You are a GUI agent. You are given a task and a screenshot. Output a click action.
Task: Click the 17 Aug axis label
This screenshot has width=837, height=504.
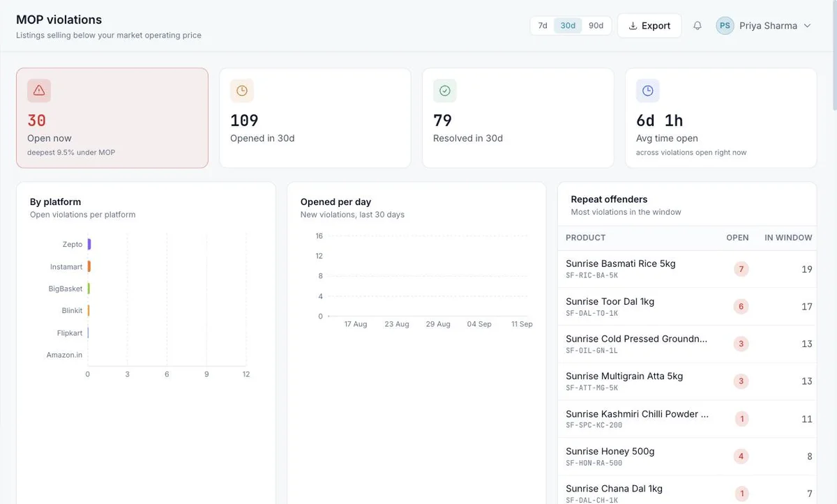click(x=356, y=324)
